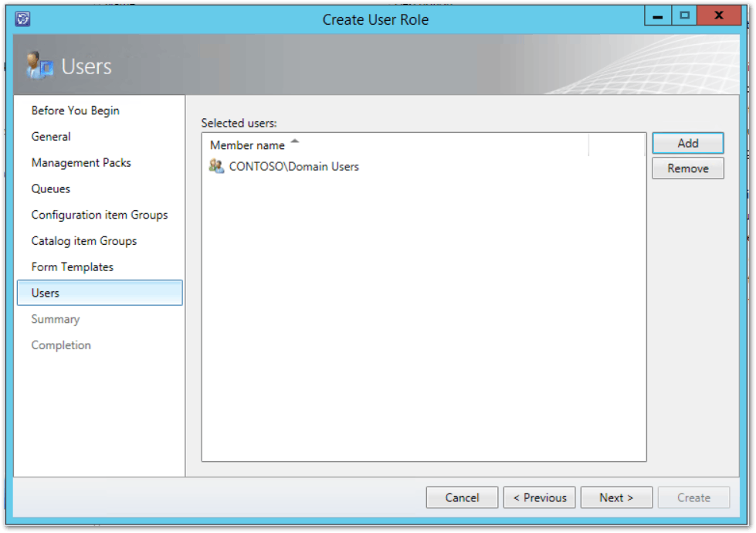Screen dimensions: 756x533
Task: Maximize the Create User Role window
Action: click(x=684, y=16)
